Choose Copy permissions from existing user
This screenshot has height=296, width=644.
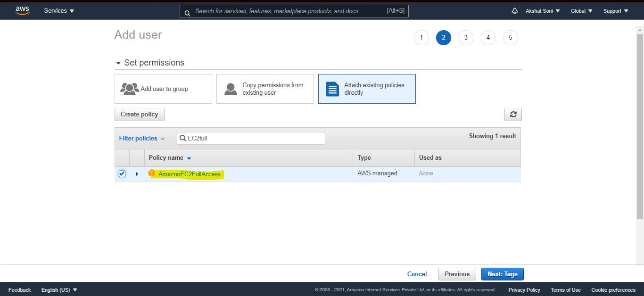point(265,89)
